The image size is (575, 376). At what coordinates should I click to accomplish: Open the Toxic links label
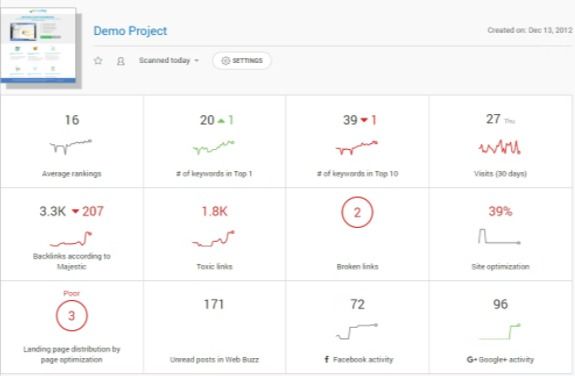tap(215, 266)
